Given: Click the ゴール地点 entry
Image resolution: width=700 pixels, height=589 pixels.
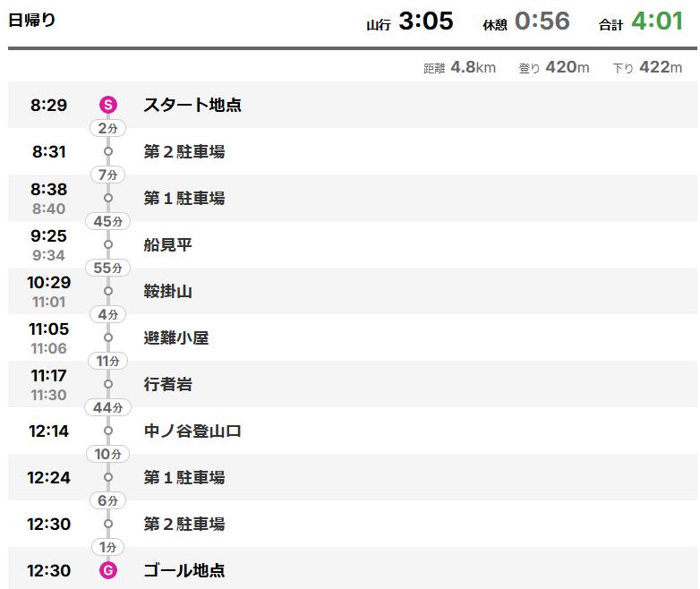Looking at the screenshot, I should point(184,570).
